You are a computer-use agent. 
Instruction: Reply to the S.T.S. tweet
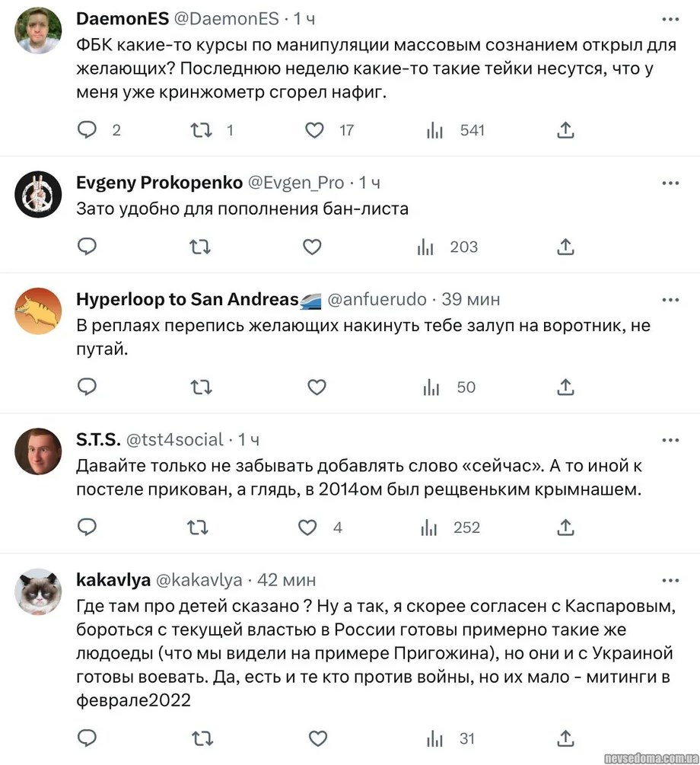(x=88, y=527)
